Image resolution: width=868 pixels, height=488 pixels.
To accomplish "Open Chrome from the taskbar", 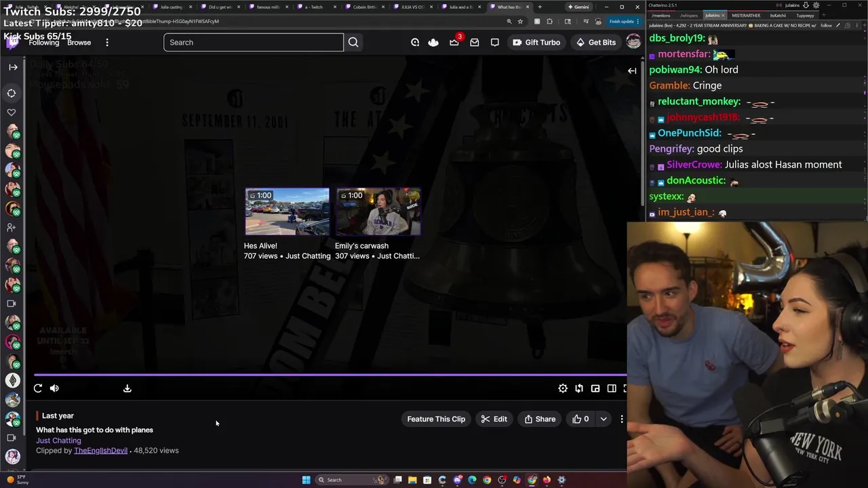I will tap(487, 480).
